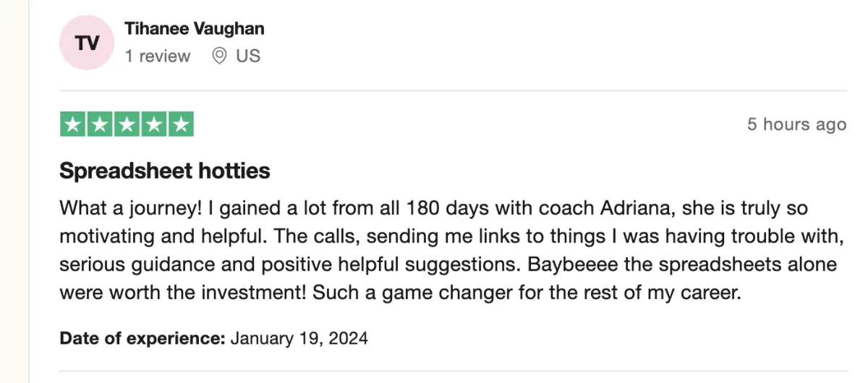Click the pink TV avatar circle
The image size is (868, 383).
click(87, 43)
